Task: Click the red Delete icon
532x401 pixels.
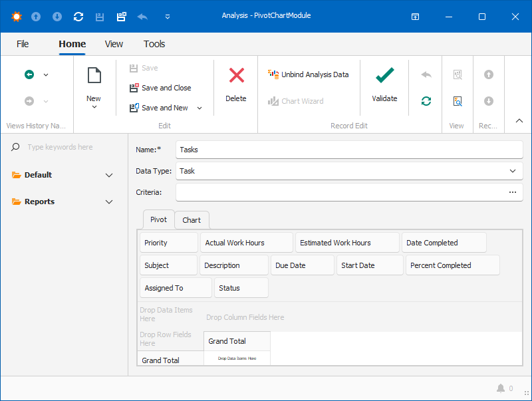Action: (236, 75)
